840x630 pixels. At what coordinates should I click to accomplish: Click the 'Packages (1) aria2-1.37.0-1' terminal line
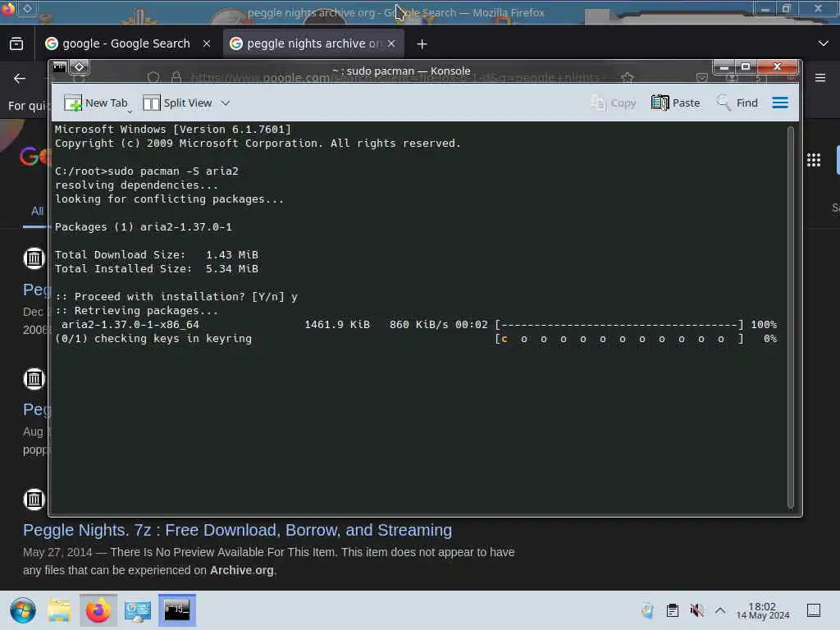pos(143,227)
